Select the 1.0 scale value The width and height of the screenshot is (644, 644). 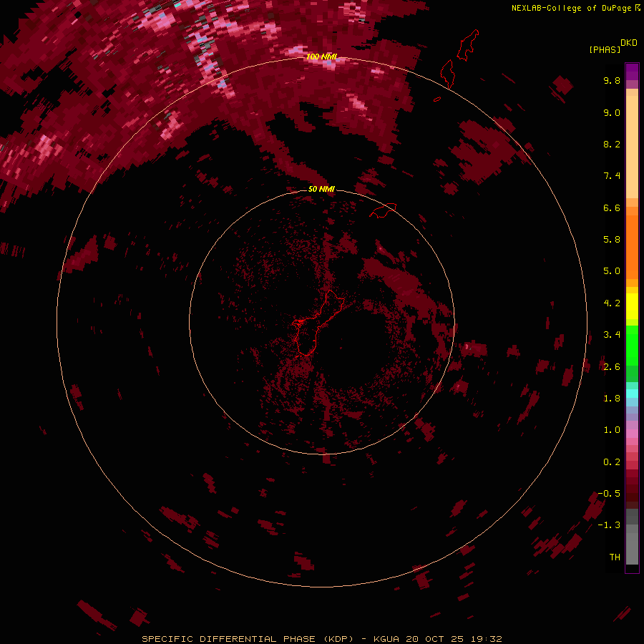point(612,430)
